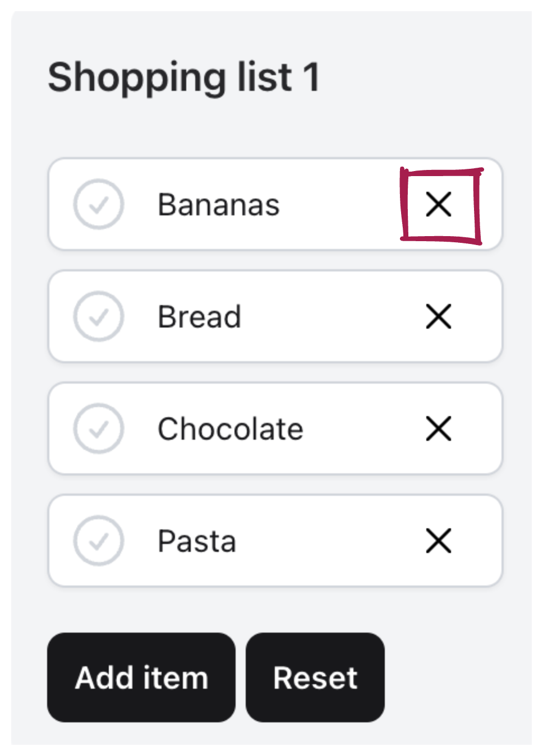This screenshot has width=543, height=756.
Task: Click the Shopping list 1 heading
Action: [184, 77]
